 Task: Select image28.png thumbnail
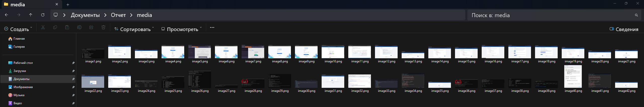click(253, 83)
